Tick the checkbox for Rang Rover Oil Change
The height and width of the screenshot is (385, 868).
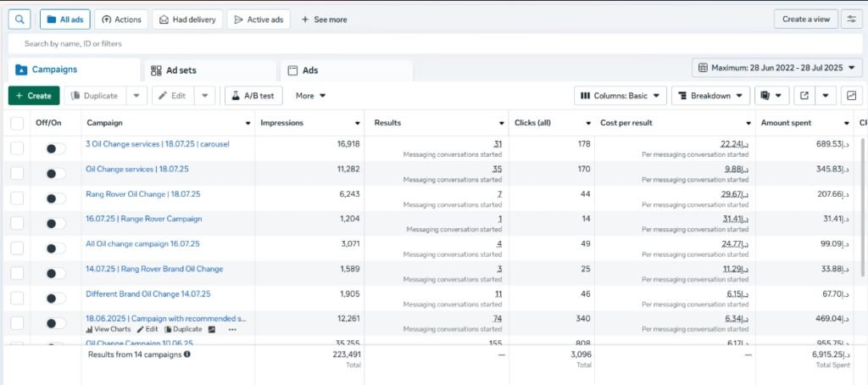click(17, 198)
